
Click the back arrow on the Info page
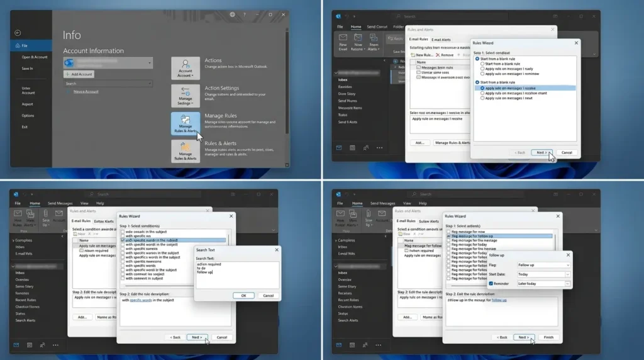click(18, 33)
